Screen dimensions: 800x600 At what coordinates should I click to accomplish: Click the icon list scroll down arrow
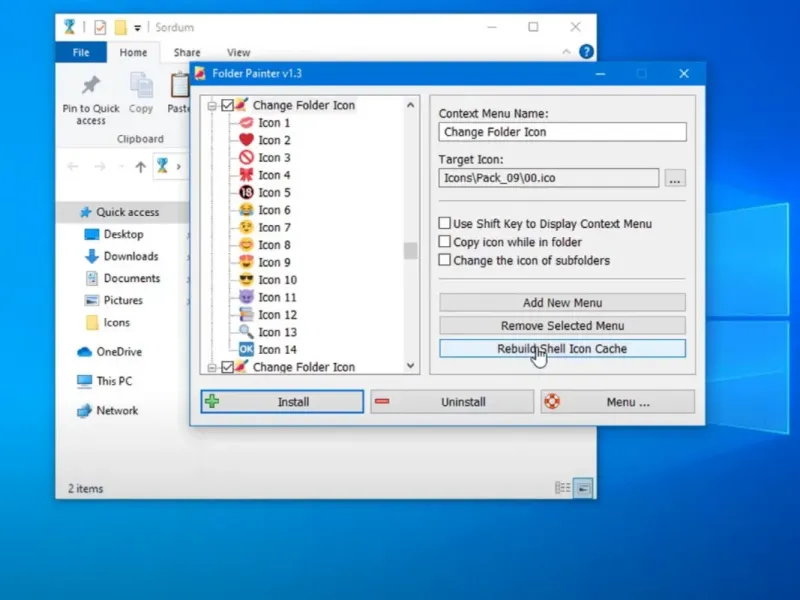[410, 366]
